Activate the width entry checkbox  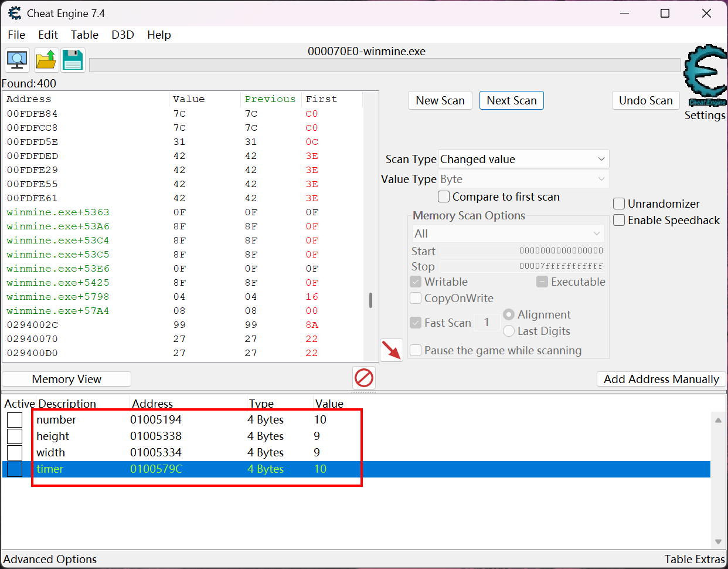15,453
